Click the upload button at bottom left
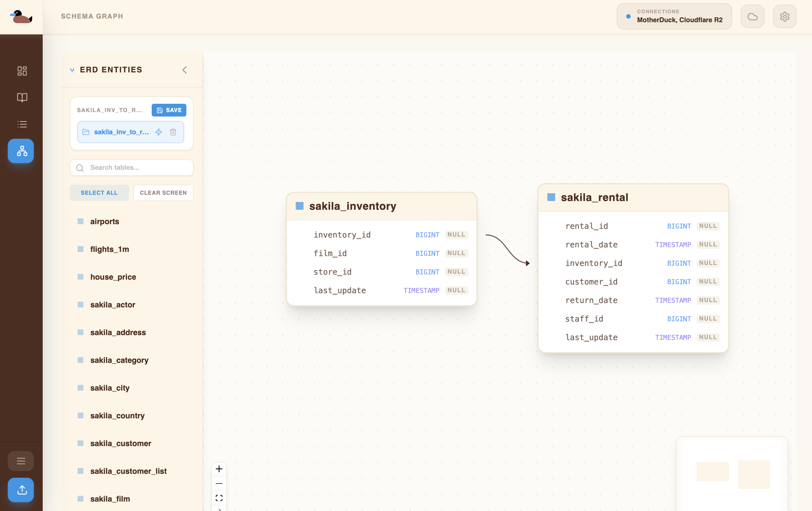The image size is (812, 511). click(21, 489)
